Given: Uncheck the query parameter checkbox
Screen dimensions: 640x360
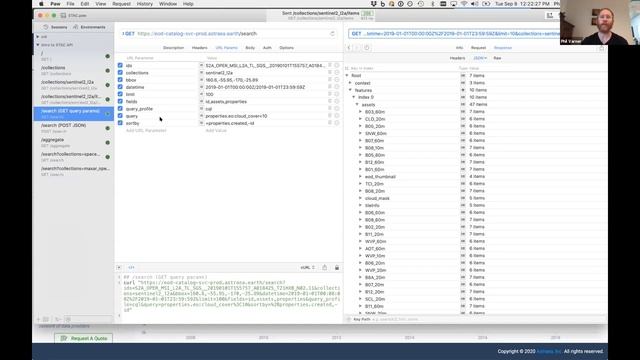Looking at the screenshot, I should pos(120,116).
